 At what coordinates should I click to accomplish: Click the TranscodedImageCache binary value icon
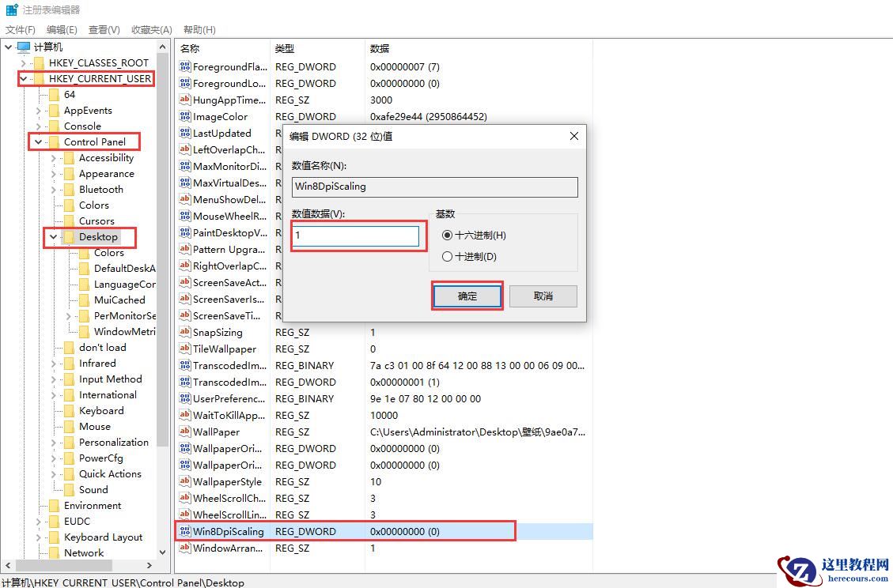tap(186, 365)
